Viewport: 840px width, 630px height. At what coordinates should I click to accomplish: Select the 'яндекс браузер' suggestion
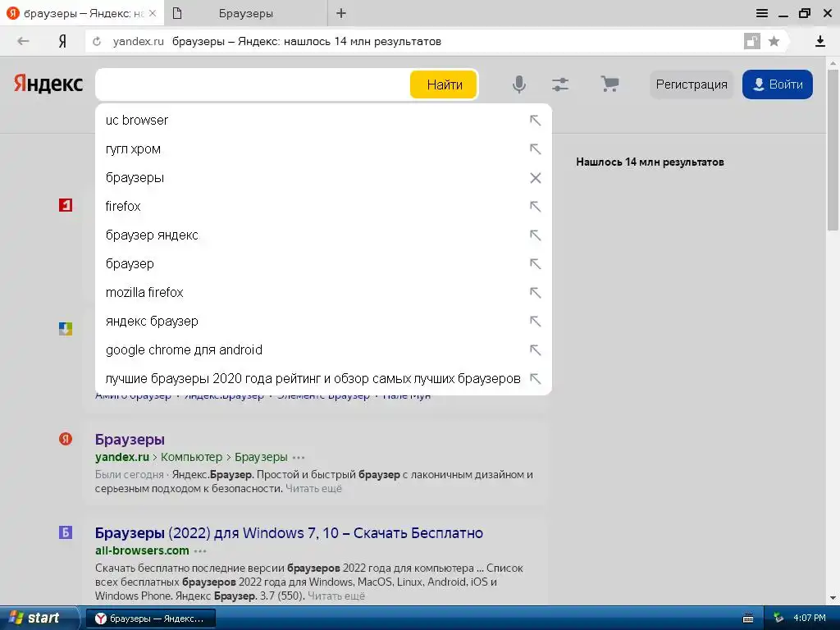tap(323, 321)
